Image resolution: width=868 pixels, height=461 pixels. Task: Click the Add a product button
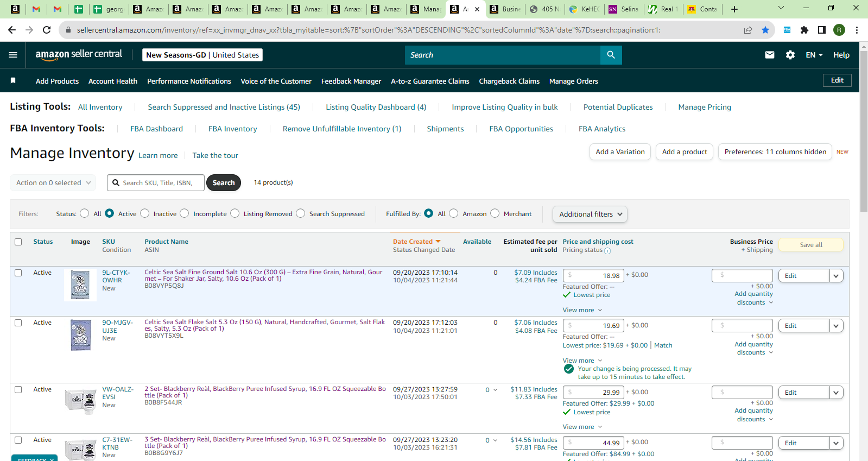pyautogui.click(x=685, y=152)
